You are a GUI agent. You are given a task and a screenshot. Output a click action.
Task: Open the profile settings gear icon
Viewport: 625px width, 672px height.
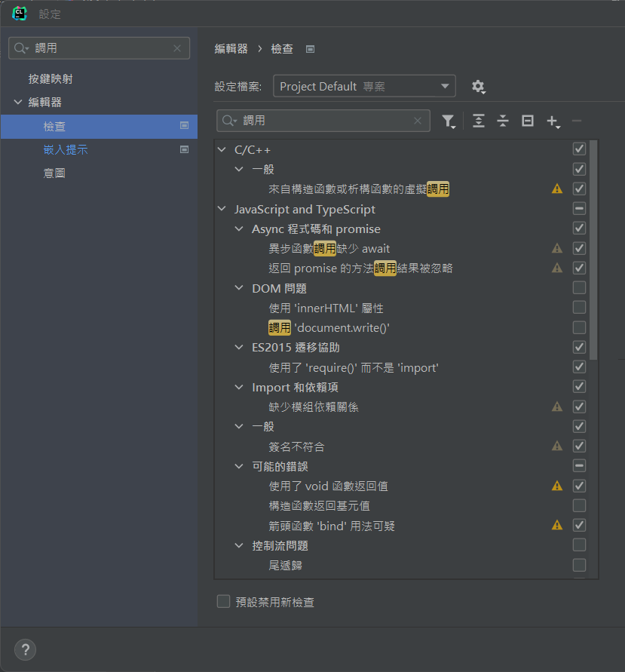click(479, 86)
